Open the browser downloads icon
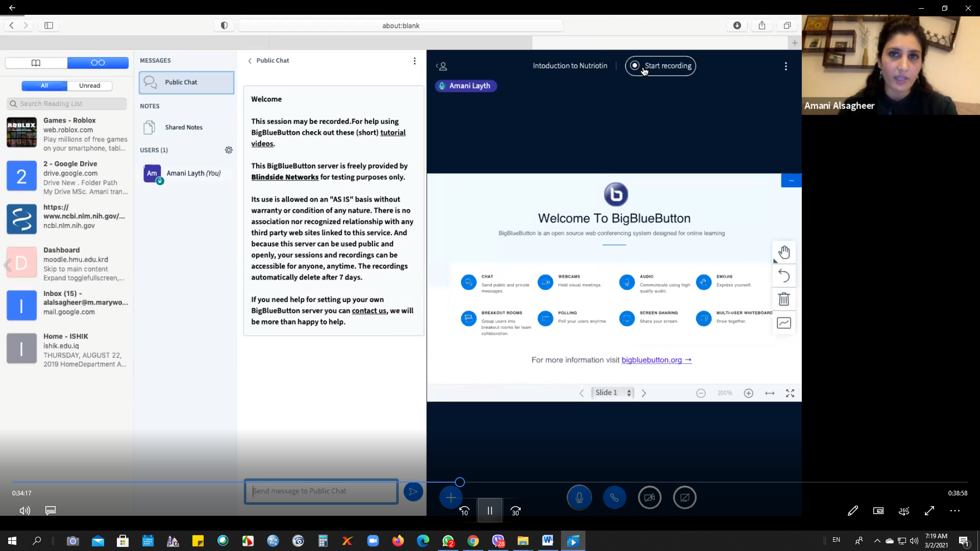This screenshot has height=551, width=980. (737, 26)
